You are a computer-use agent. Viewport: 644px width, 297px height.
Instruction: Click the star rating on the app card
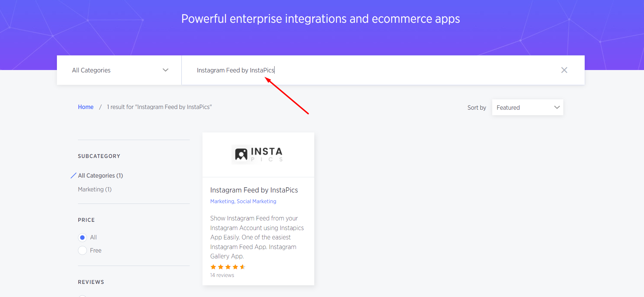pyautogui.click(x=228, y=267)
